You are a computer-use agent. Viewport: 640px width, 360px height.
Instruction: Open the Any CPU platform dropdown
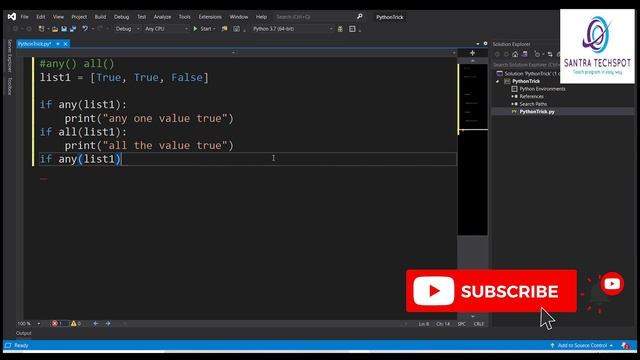166,29
